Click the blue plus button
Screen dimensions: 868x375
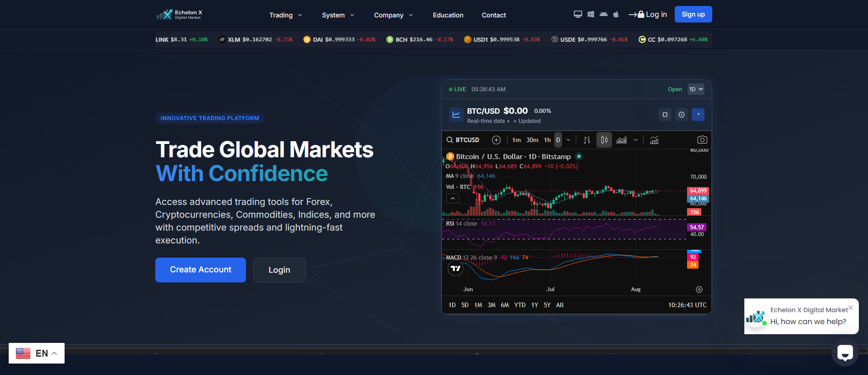coord(698,115)
